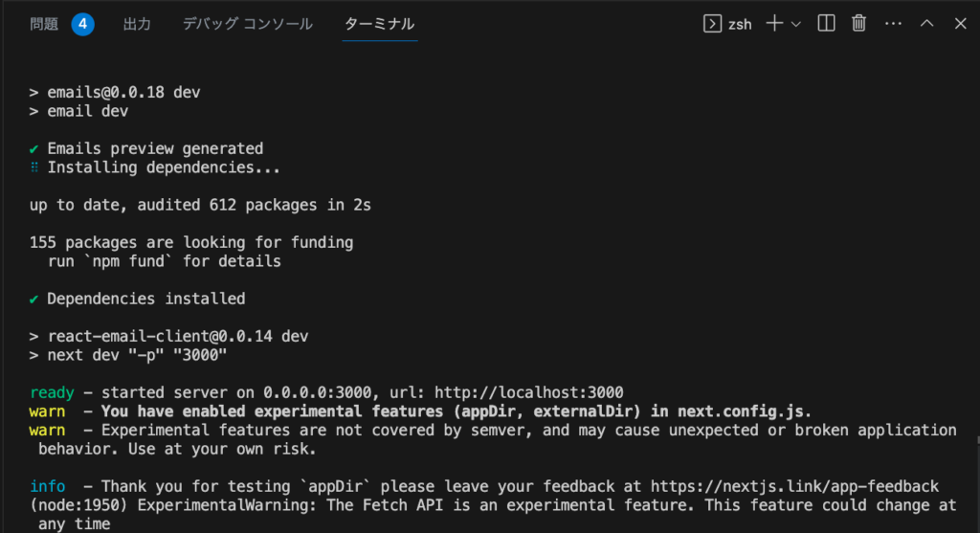This screenshot has width=980, height=533.
Task: Kill terminal with the trash icon
Action: [x=858, y=24]
